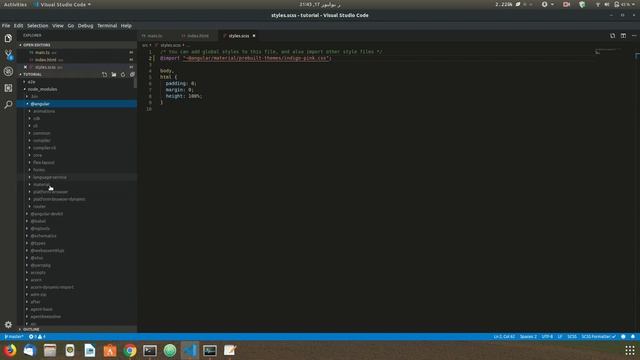This screenshot has height=360, width=640.
Task: Open editor More Actions ellipsis
Action: 634,36
